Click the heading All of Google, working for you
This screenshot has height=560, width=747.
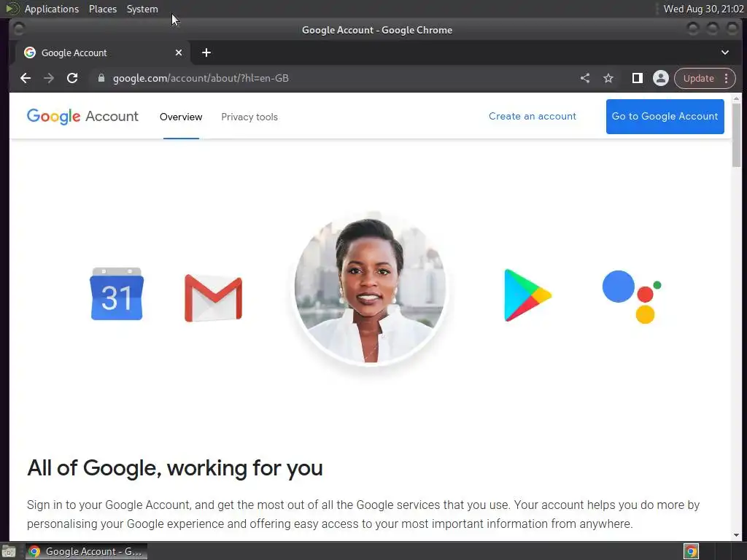pyautogui.click(x=175, y=467)
